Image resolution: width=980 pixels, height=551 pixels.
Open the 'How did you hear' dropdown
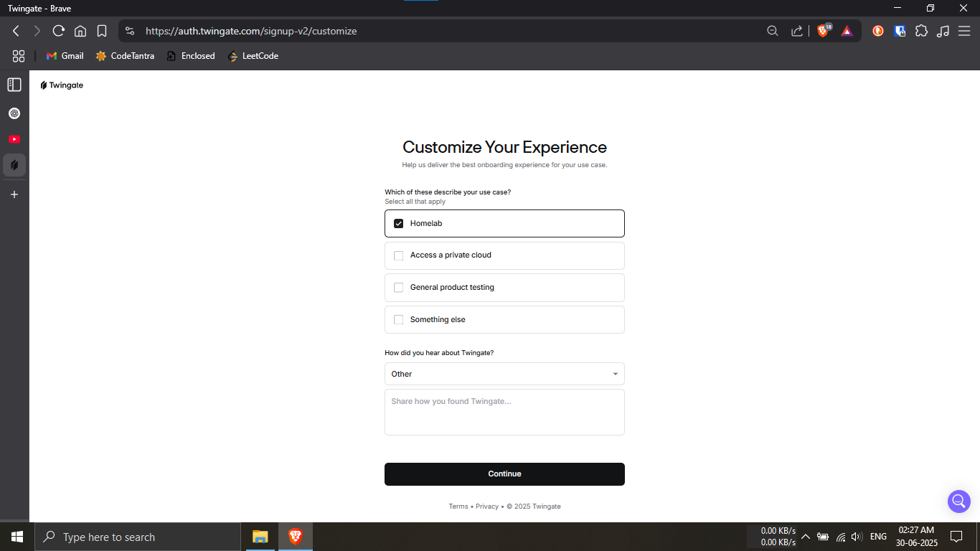click(504, 374)
